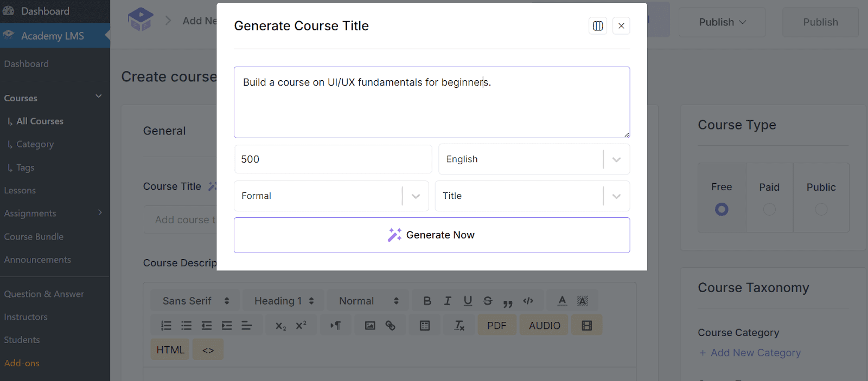Viewport: 868px width, 381px height.
Task: Click the PDF embed button
Action: (x=497, y=326)
